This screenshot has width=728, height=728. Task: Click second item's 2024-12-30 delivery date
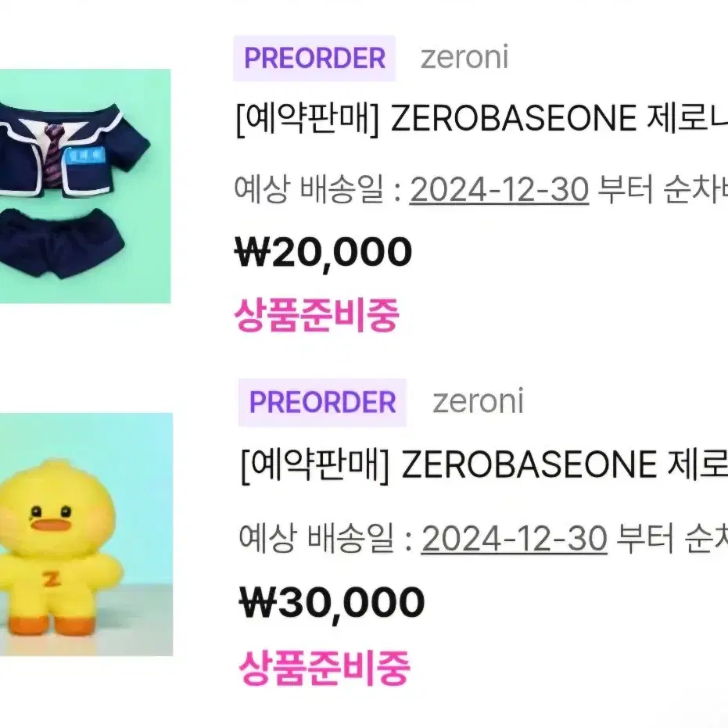click(514, 539)
